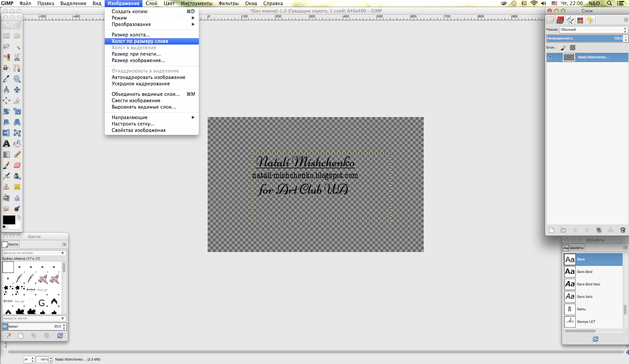The height and width of the screenshot is (364, 629).
Task: Select the Pencil tool
Action: pos(17,155)
